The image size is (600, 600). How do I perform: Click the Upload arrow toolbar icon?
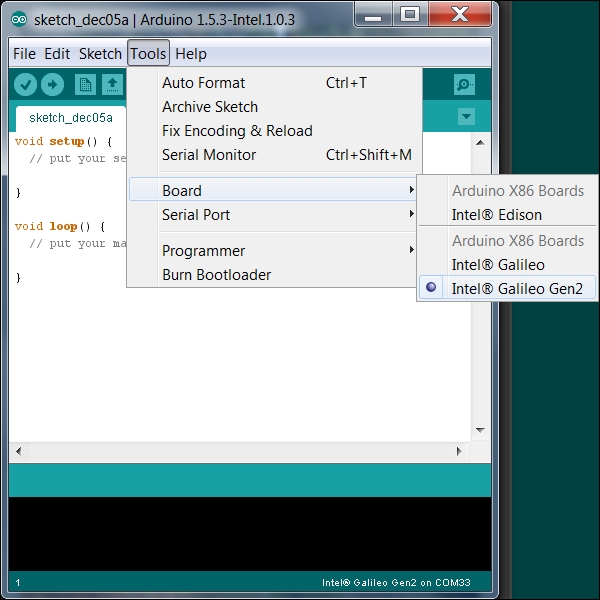(52, 84)
